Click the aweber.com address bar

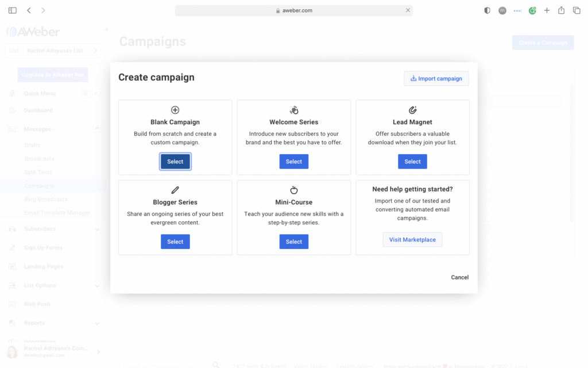pos(293,10)
